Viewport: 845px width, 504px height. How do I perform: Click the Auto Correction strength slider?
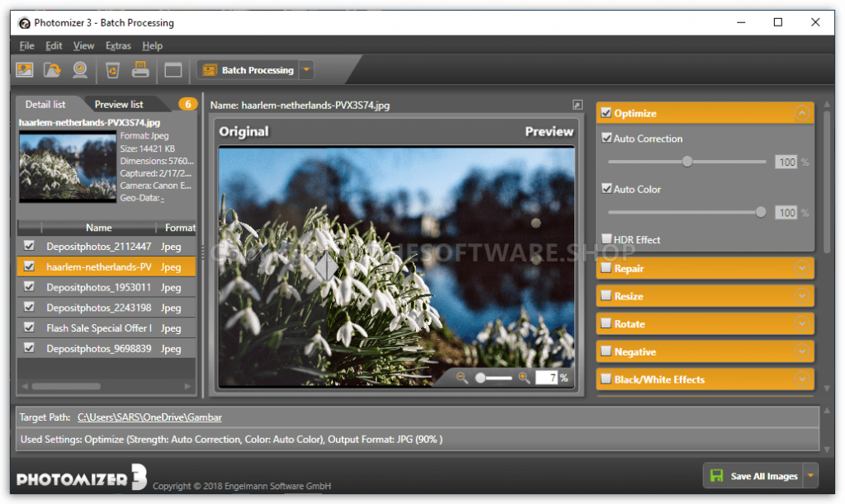[687, 162]
